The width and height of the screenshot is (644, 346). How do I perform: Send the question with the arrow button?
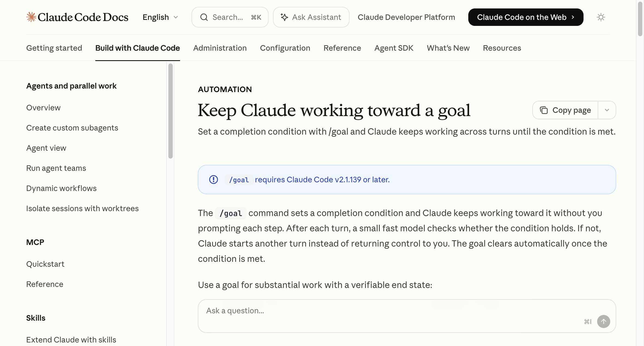pos(604,321)
